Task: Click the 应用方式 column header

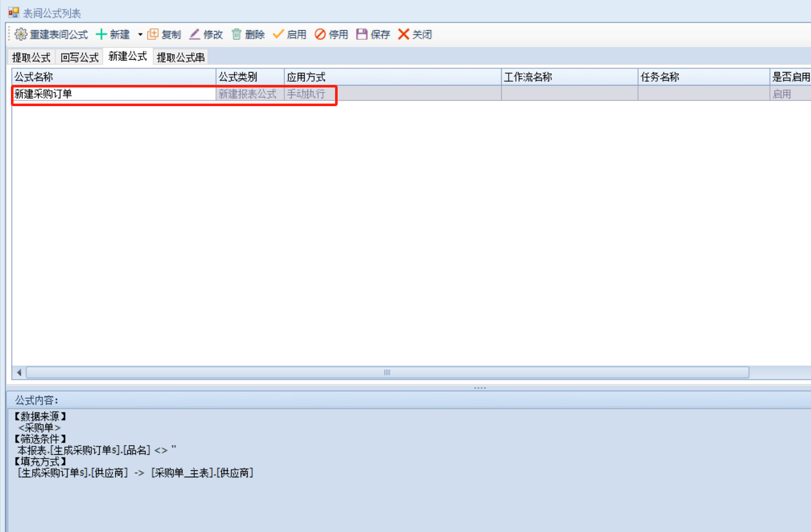Action: click(392, 77)
